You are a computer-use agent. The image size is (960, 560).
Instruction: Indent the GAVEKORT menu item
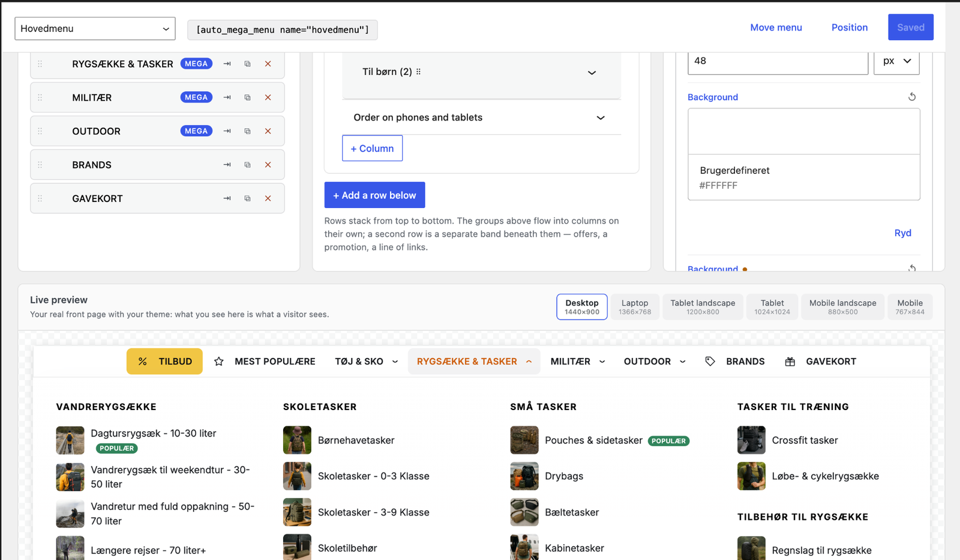tap(227, 198)
